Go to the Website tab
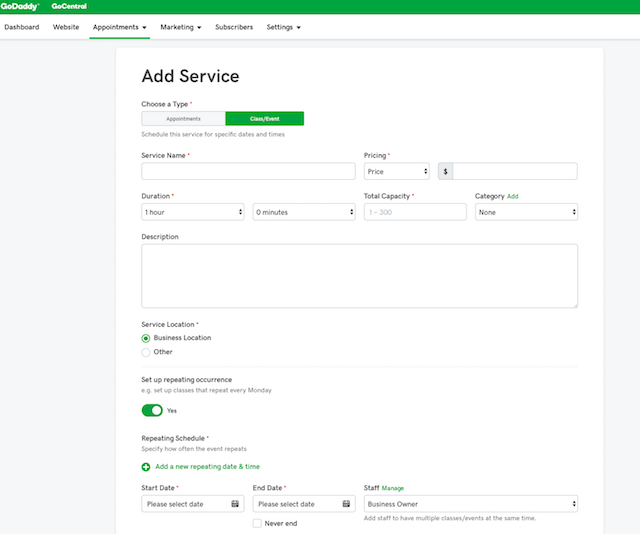Screen dimensions: 640x534 click(x=66, y=27)
